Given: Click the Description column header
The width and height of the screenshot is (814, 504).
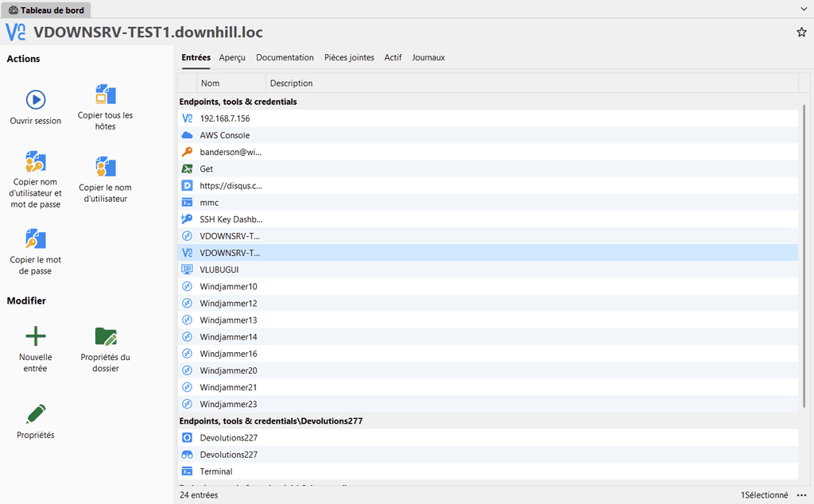Looking at the screenshot, I should pyautogui.click(x=292, y=83).
